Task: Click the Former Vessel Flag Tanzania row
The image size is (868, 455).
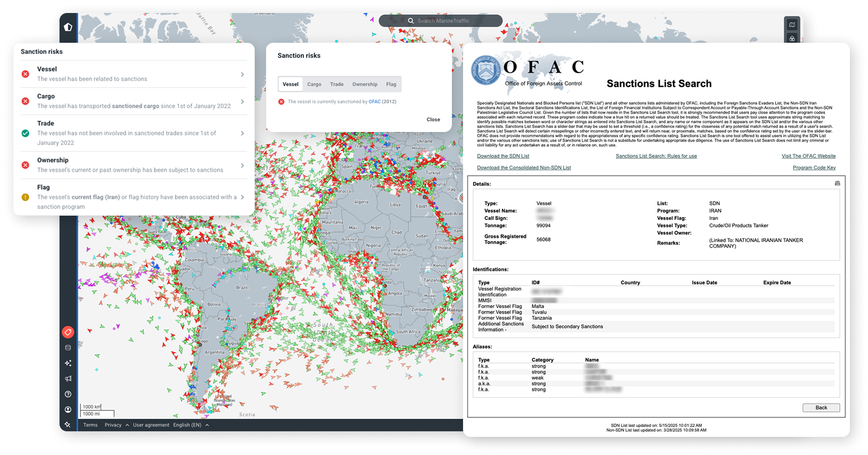Action: click(x=656, y=318)
